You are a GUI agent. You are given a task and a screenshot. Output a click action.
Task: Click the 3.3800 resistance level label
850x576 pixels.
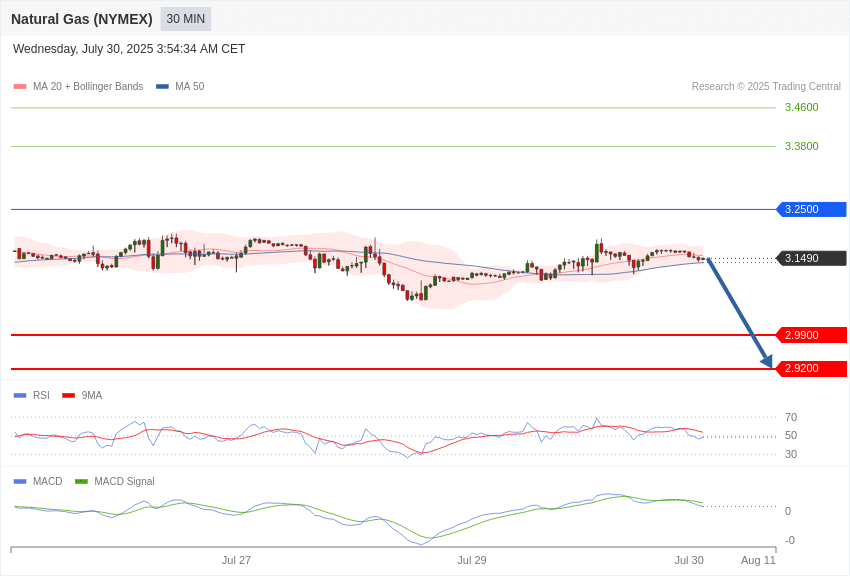[x=802, y=146]
